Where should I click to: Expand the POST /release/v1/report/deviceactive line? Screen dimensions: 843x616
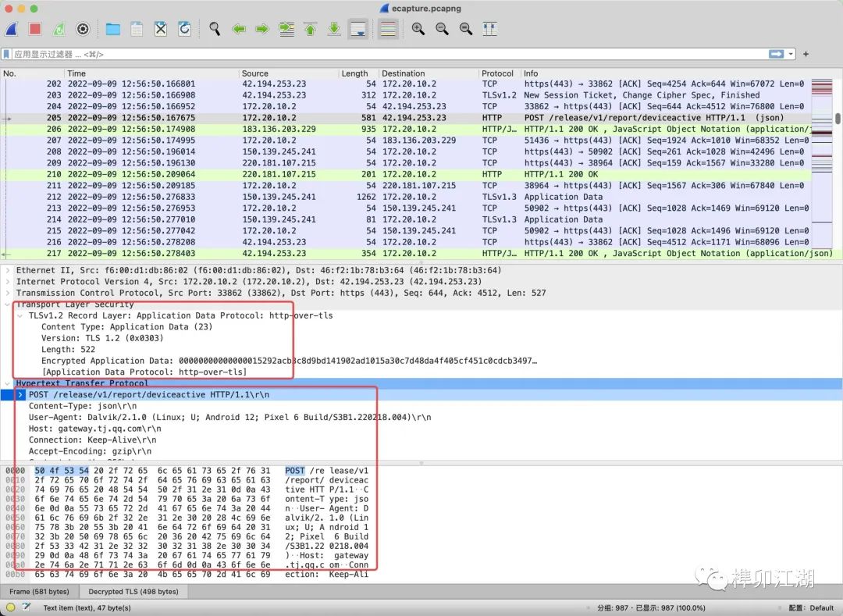tap(21, 395)
